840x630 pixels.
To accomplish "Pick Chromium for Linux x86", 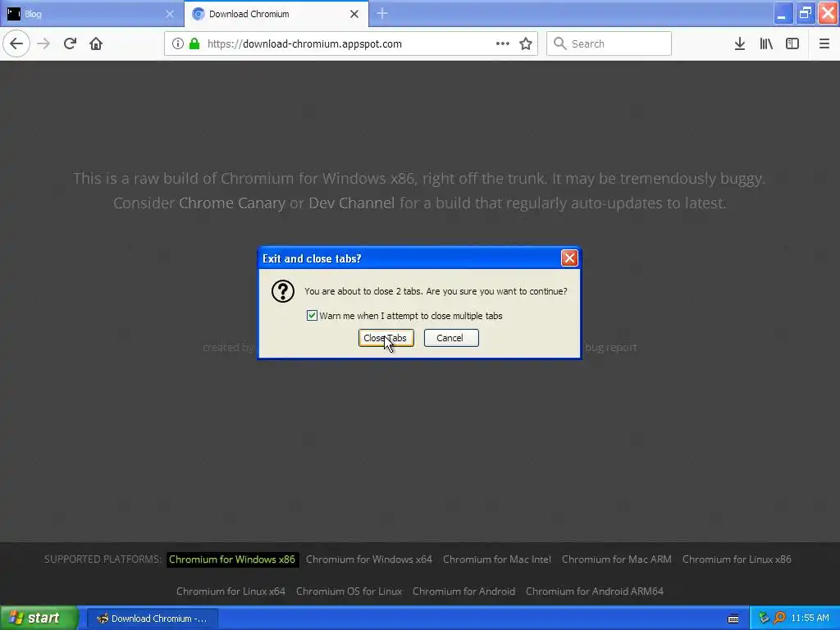I will 737,559.
